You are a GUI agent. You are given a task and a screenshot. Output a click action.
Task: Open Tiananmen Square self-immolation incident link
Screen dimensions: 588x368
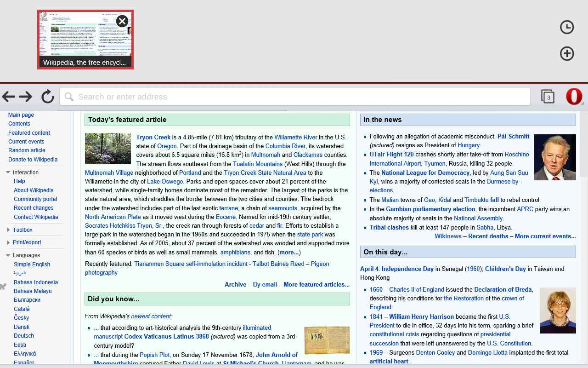pos(191,264)
